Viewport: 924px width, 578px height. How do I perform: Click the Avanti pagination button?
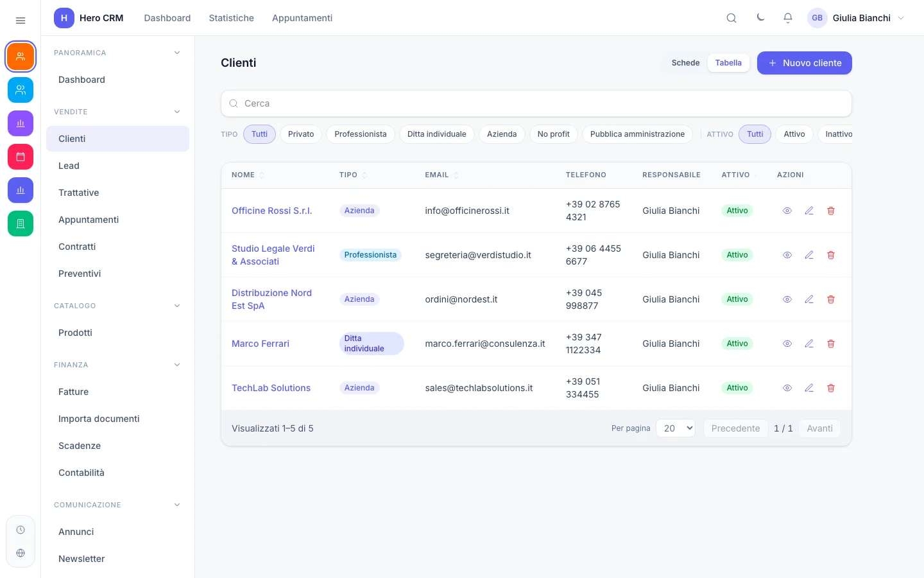coord(820,428)
